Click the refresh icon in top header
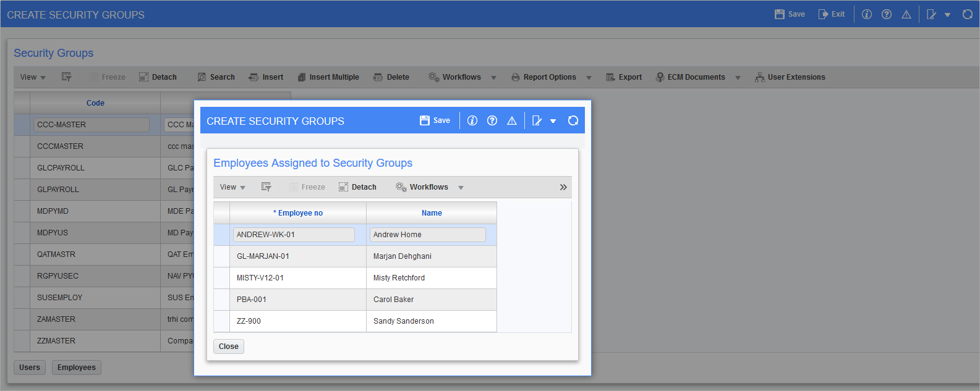The width and height of the screenshot is (980, 391). [x=968, y=14]
